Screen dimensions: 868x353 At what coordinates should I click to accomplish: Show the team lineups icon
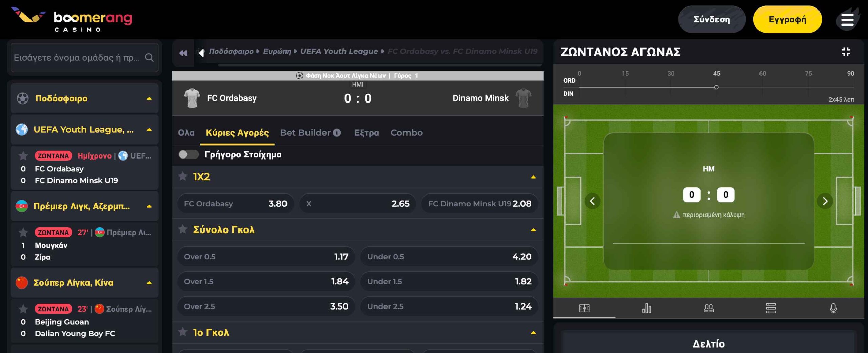[709, 308]
